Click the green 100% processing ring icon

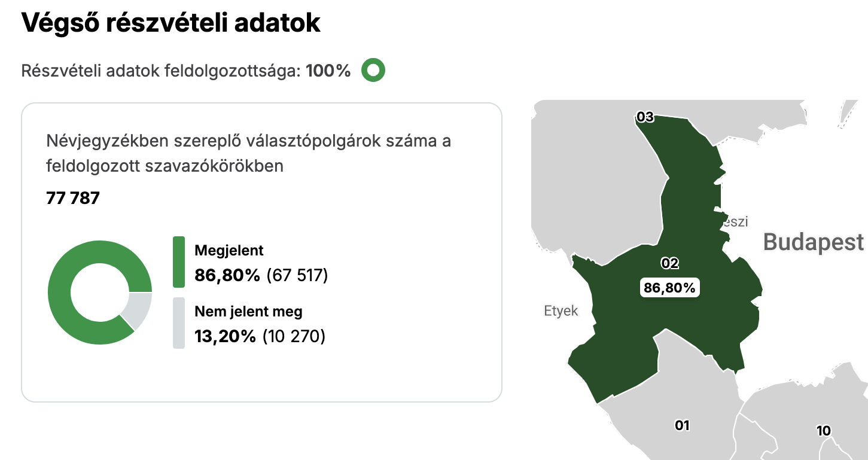(x=373, y=71)
